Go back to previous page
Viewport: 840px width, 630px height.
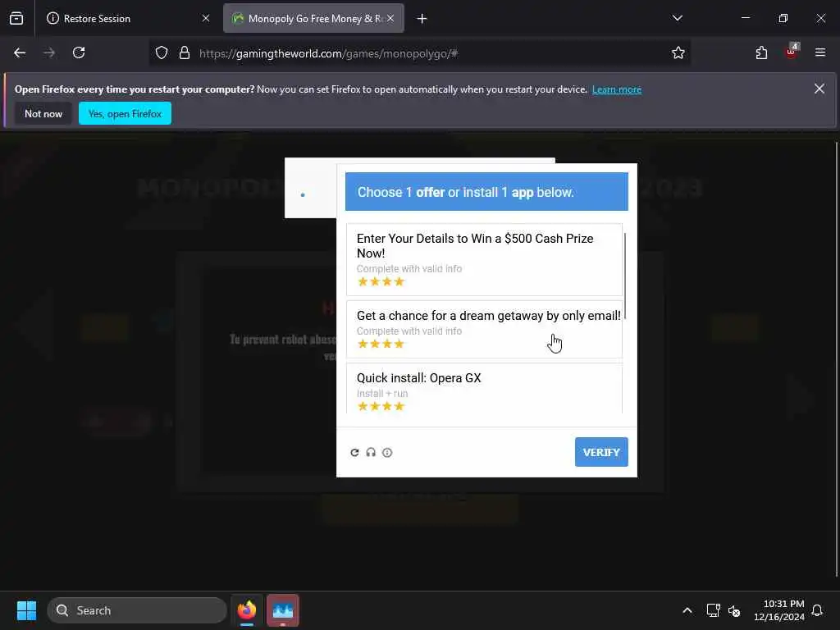point(20,52)
